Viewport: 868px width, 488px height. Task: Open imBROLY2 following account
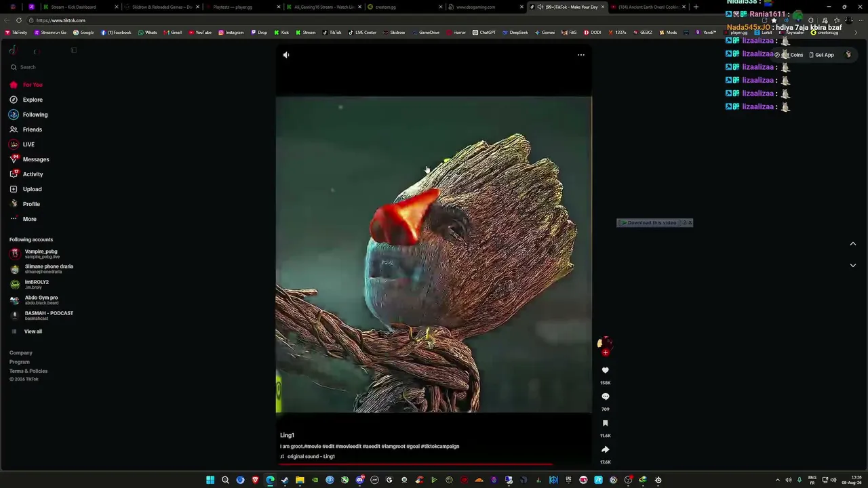[x=29, y=285]
